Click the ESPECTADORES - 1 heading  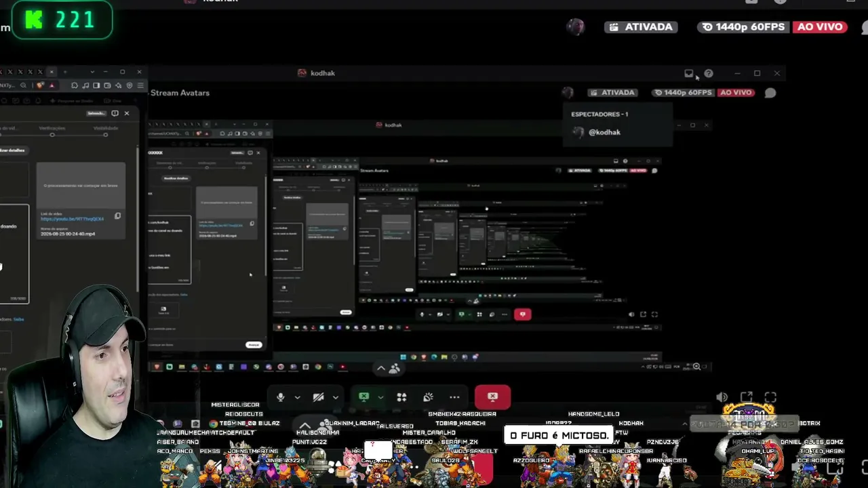[x=599, y=115]
